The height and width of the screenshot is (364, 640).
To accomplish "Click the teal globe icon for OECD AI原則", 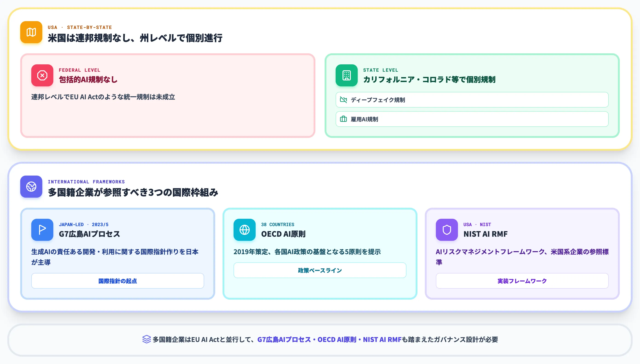I will coord(244,230).
